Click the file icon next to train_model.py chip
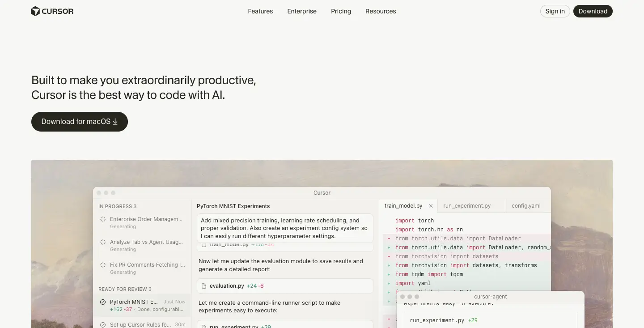 pos(204,244)
